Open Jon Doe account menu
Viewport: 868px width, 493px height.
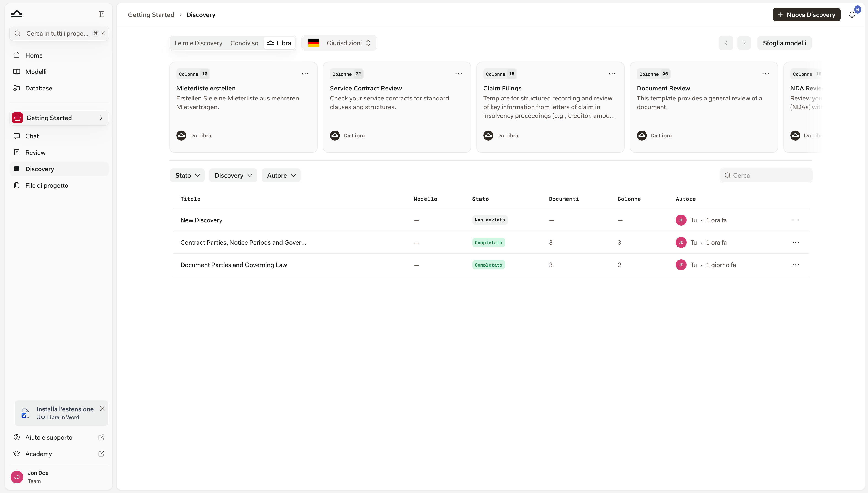pos(59,477)
